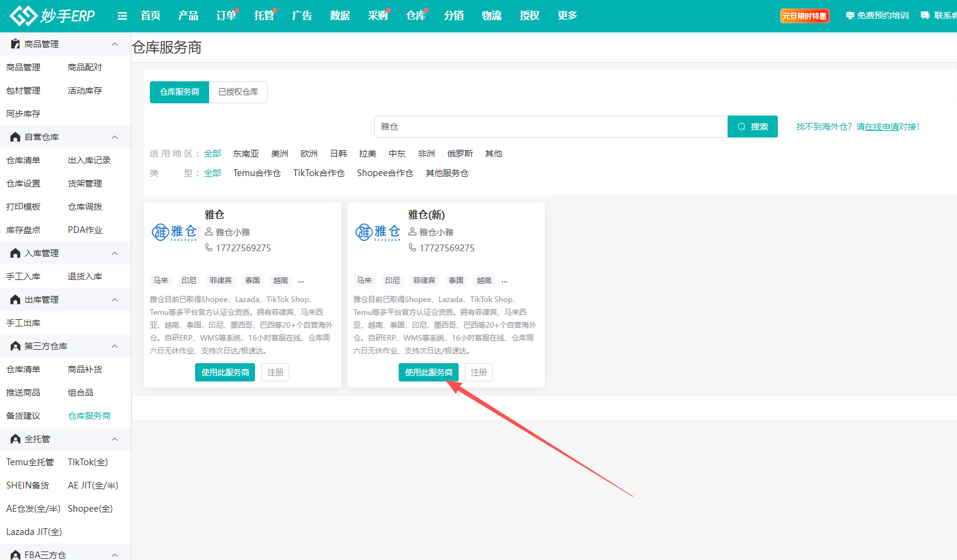
Task: Open the 物流 top menu
Action: point(492,15)
